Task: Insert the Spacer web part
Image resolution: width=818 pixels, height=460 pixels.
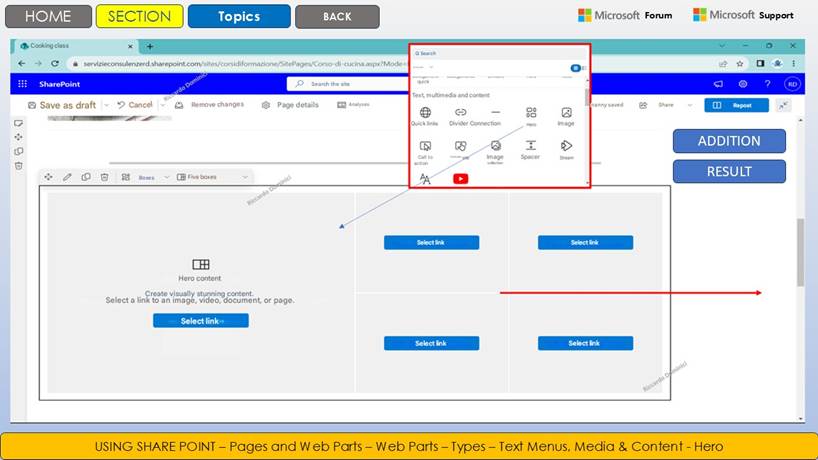Action: coord(530,147)
